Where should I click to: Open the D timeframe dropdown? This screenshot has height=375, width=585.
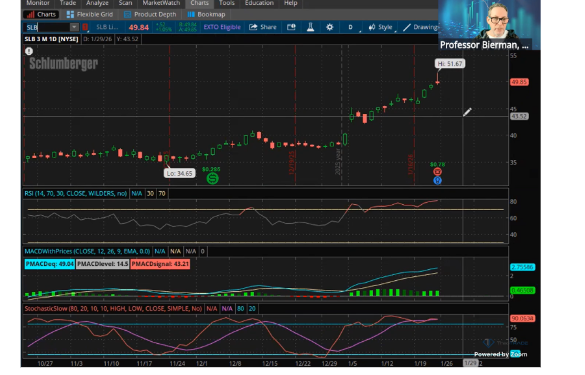351,27
